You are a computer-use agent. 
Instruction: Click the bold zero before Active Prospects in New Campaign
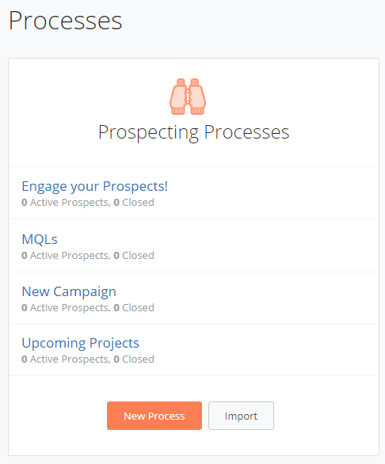24,307
